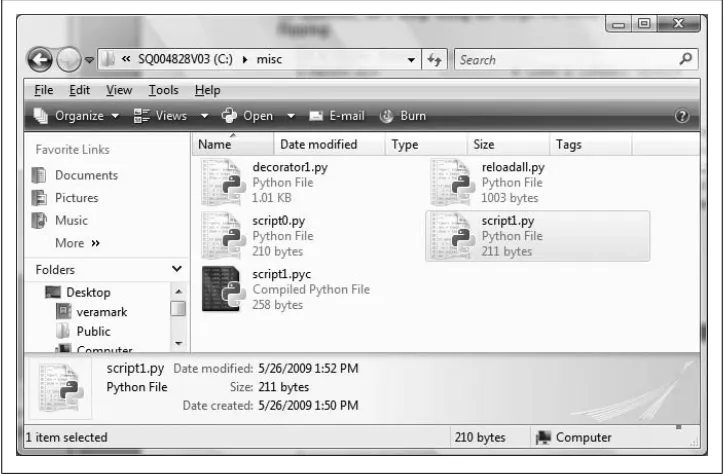The height and width of the screenshot is (474, 724).
Task: Select the script0.py file icon
Action: click(x=222, y=236)
